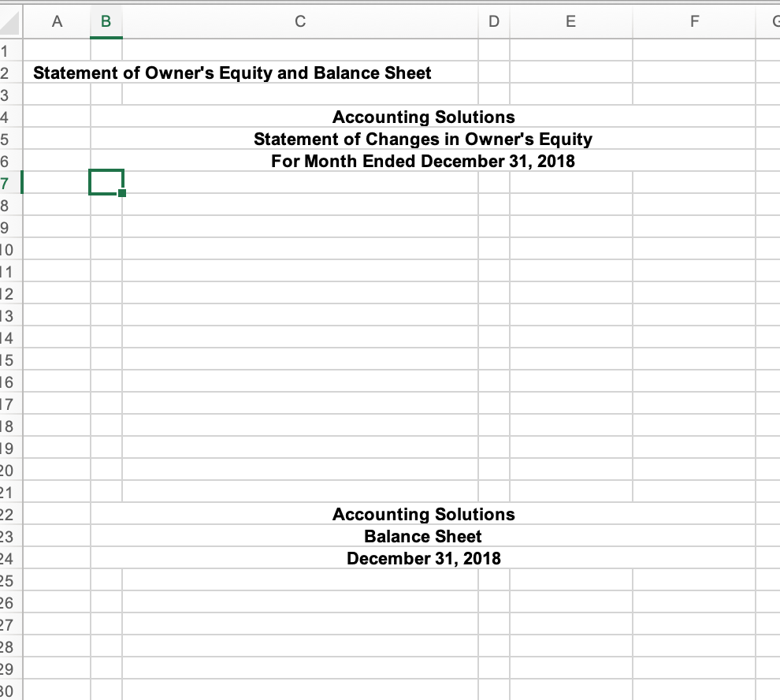Select column D header
Image resolution: width=780 pixels, height=700 pixels.
(493, 21)
